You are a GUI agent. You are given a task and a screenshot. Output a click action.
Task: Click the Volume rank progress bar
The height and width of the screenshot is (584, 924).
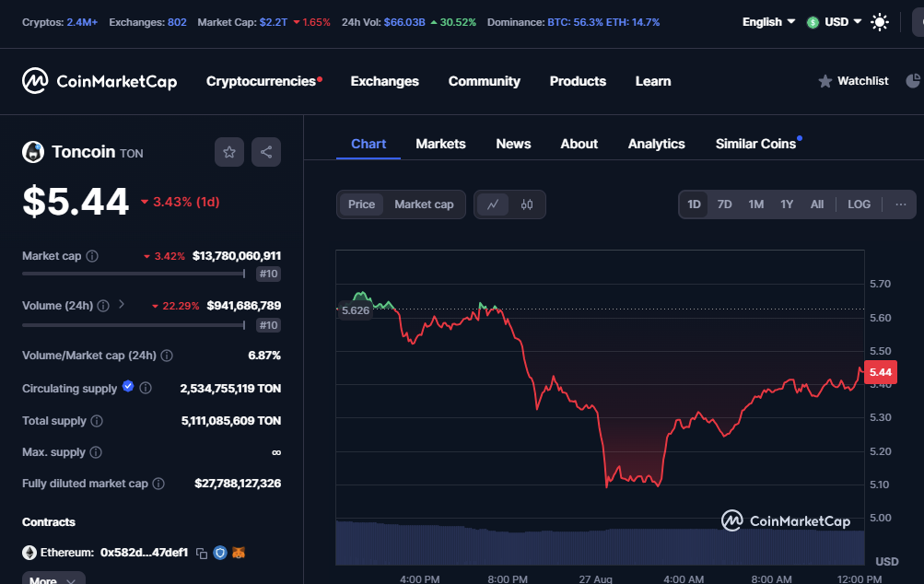point(134,325)
